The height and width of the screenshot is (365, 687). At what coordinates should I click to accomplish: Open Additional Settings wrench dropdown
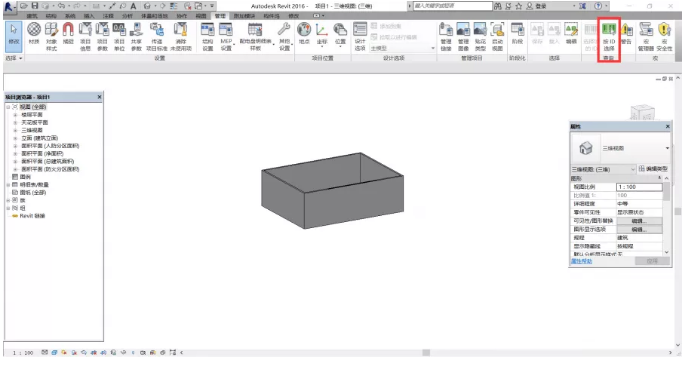coord(284,36)
